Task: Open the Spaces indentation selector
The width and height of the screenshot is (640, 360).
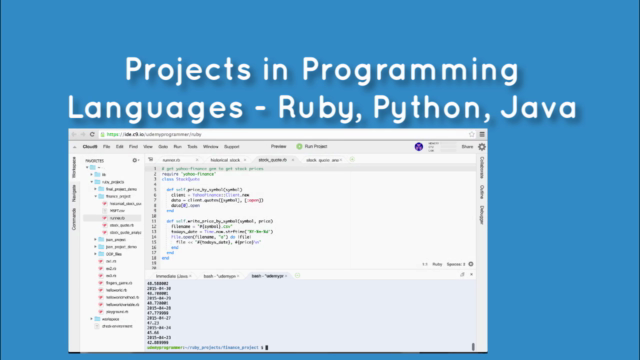Action: (456, 264)
